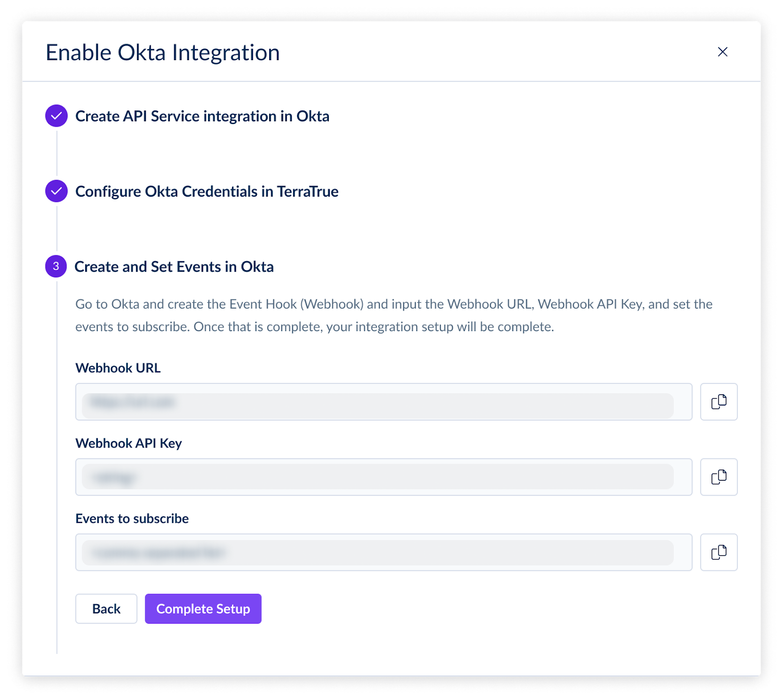The width and height of the screenshot is (783, 700).
Task: Finish with the Complete Setup button
Action: [x=203, y=609]
